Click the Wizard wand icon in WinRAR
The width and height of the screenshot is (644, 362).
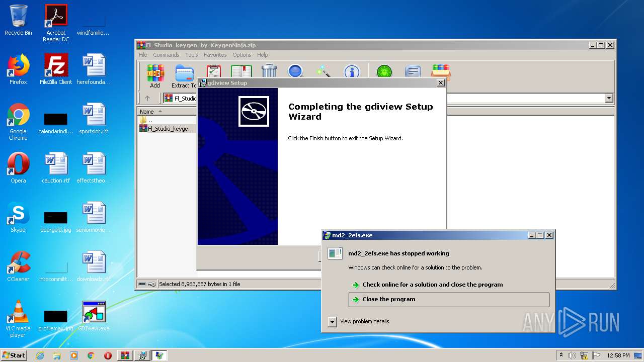pyautogui.click(x=324, y=71)
